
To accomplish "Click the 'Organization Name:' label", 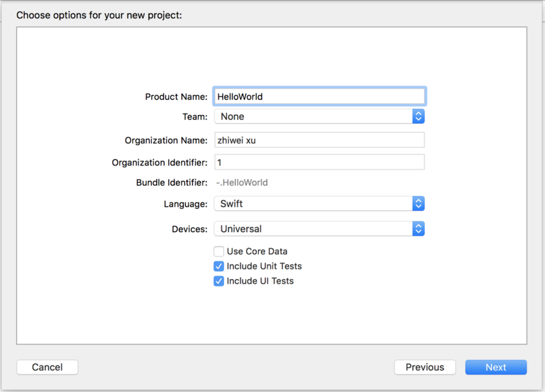I will pyautogui.click(x=166, y=140).
